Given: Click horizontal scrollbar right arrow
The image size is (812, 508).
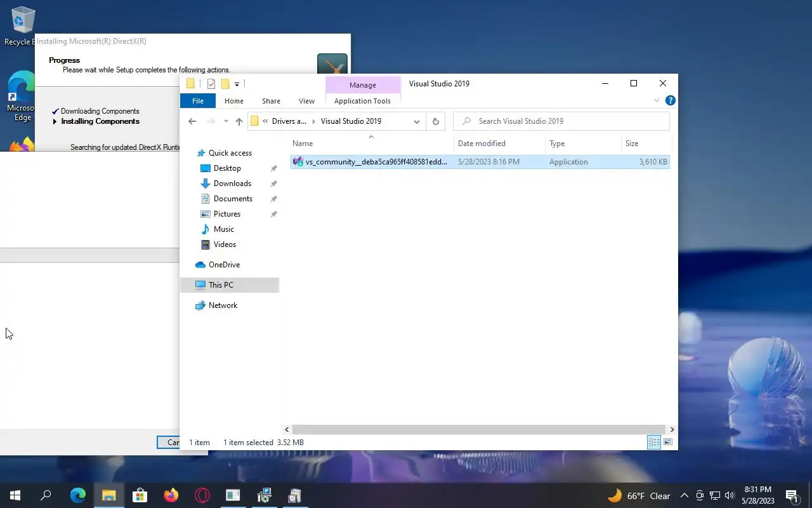Looking at the screenshot, I should coord(672,430).
